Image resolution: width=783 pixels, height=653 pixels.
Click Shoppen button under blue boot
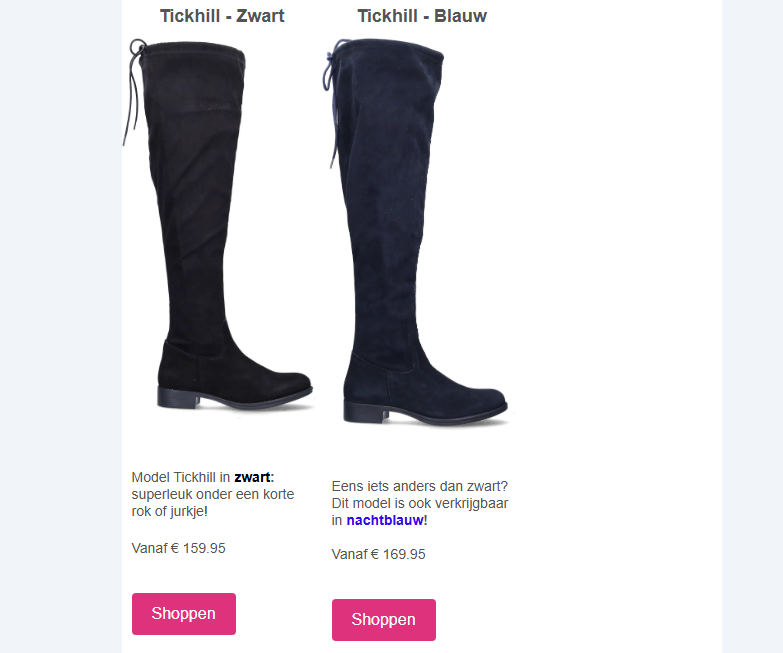tap(384, 620)
